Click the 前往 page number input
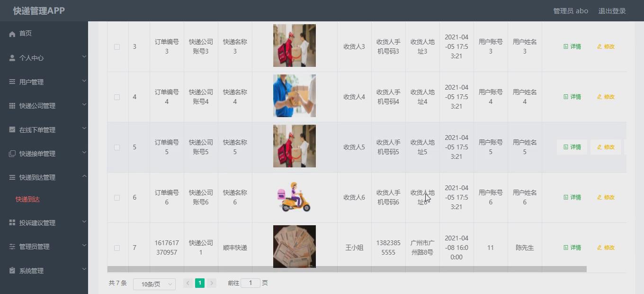644x294 pixels. [x=250, y=283]
